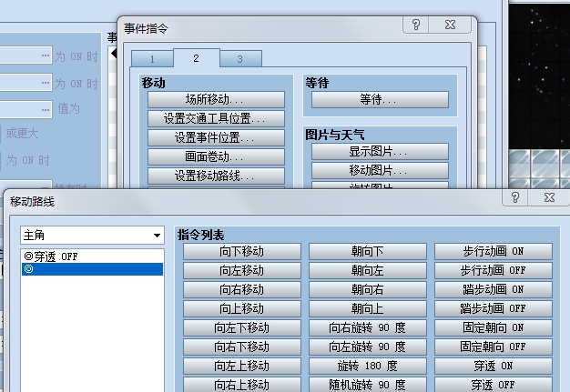
Task: Open the 显示图片... command
Action: pyautogui.click(x=380, y=151)
